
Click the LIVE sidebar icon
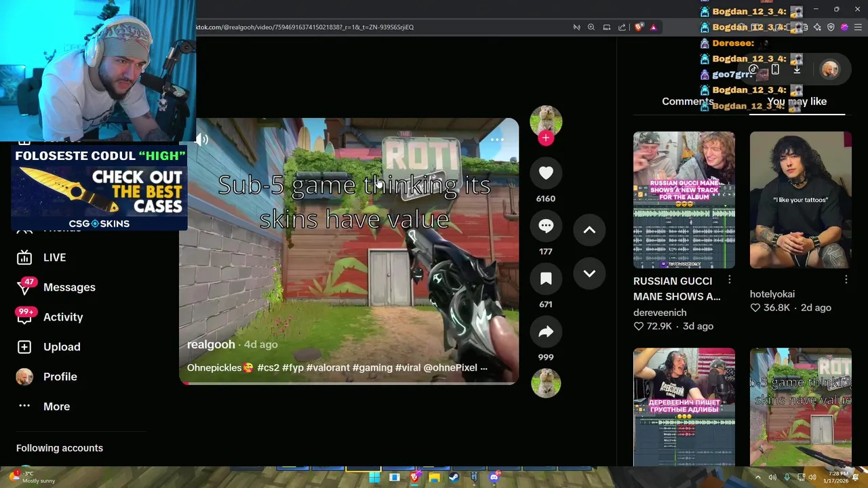pyautogui.click(x=24, y=258)
